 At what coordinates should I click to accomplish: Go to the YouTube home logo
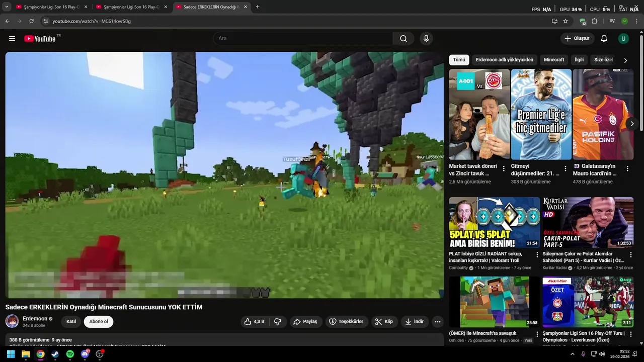(x=40, y=39)
